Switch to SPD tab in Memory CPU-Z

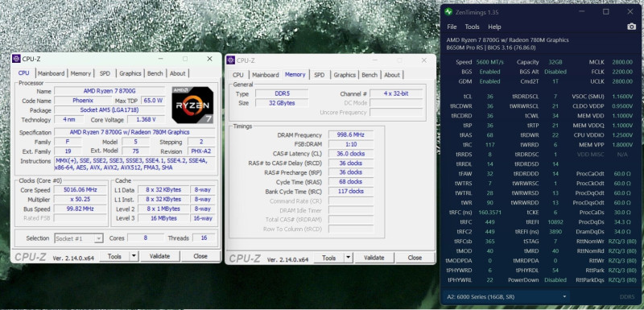pos(319,75)
